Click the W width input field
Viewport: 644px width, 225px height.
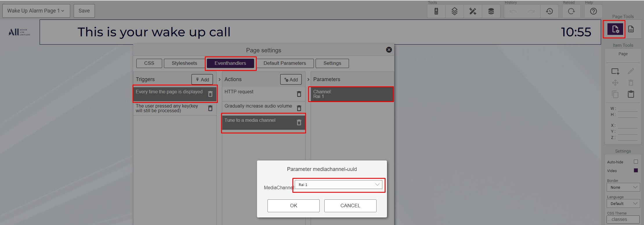[627, 108]
